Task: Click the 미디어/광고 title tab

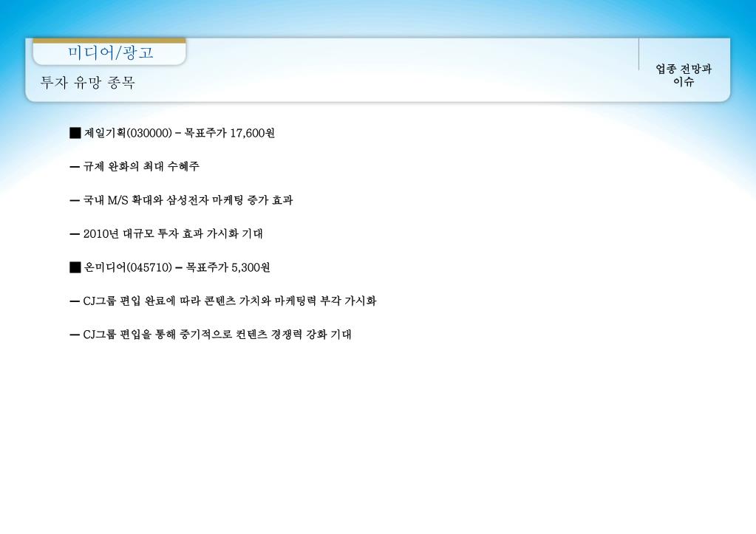Action: [109, 52]
